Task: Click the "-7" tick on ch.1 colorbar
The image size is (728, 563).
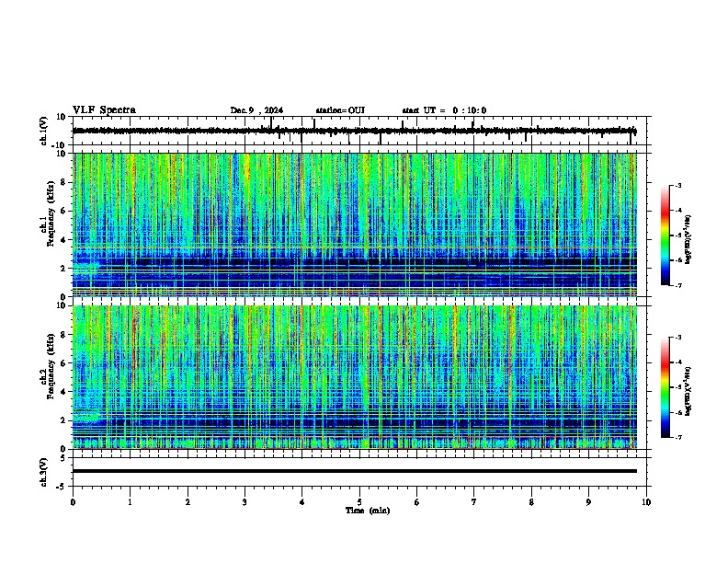Action: [x=678, y=285]
